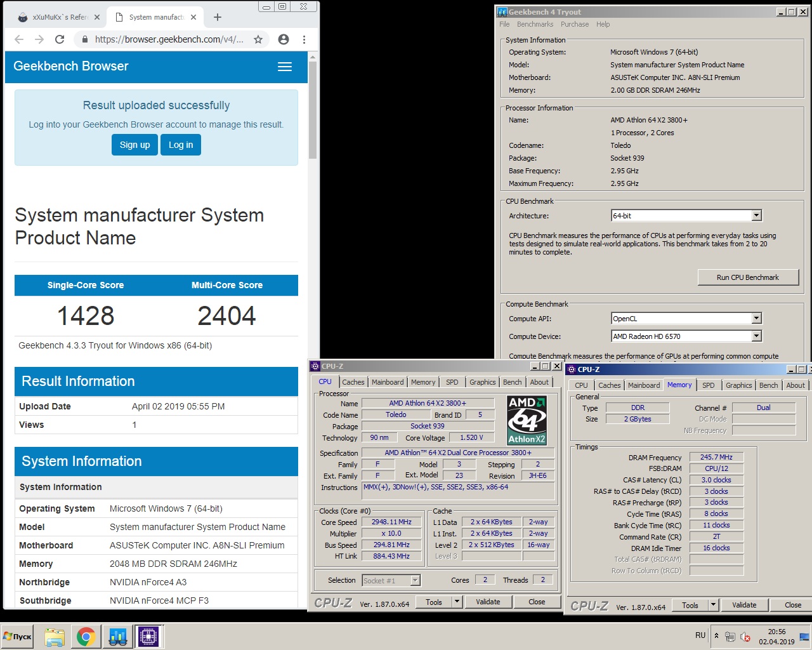Expand Tools dropdown arrow in left CPU-Z

457,602
